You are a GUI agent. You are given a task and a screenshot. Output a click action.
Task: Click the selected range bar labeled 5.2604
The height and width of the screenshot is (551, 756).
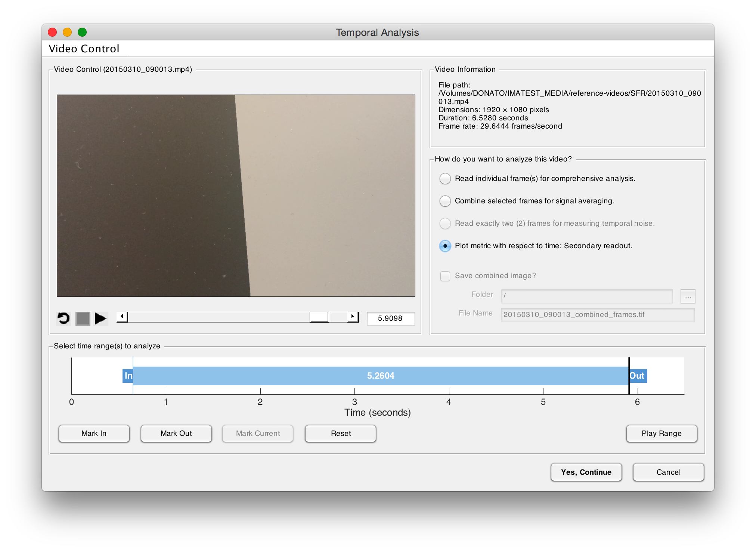[x=381, y=376]
